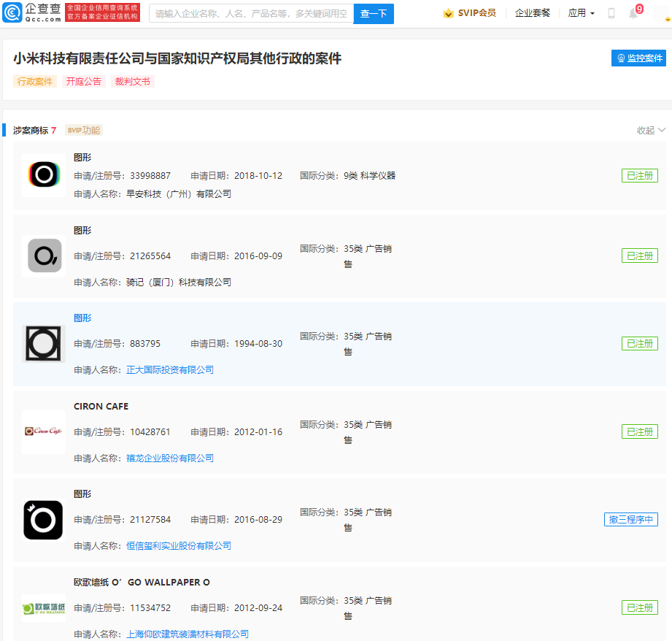This screenshot has width=672, height=641.
Task: Open the rainbow-ring trademark image for 33998887
Action: [43, 175]
